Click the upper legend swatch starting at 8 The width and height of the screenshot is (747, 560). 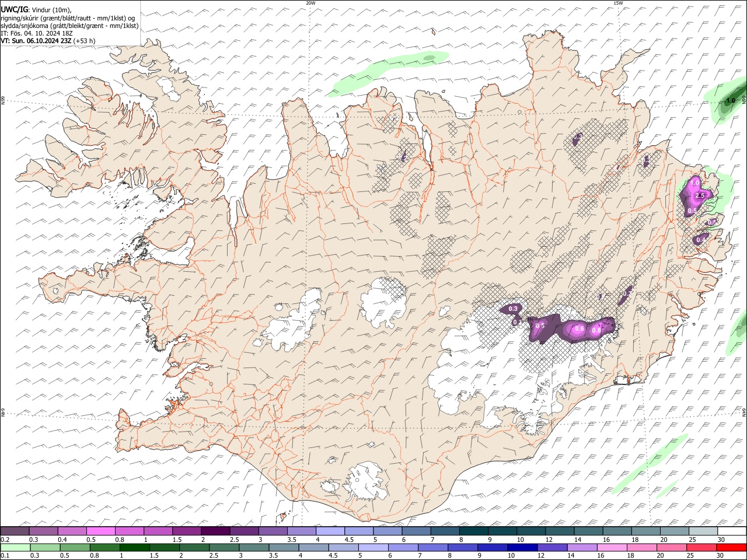[474, 531]
